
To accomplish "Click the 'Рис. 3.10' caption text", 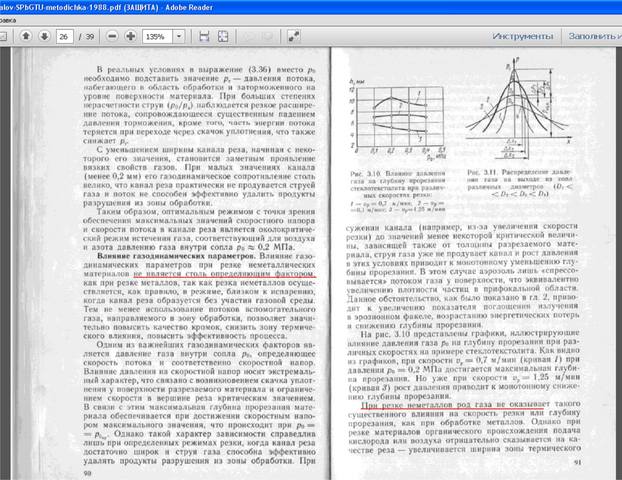I will [x=397, y=191].
